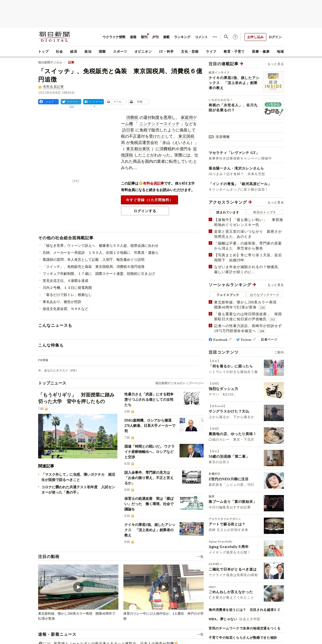This screenshot has width=322, height=644.
Task: Click 今すぐ登録 (1カ月間無料) button
Action: (149, 200)
